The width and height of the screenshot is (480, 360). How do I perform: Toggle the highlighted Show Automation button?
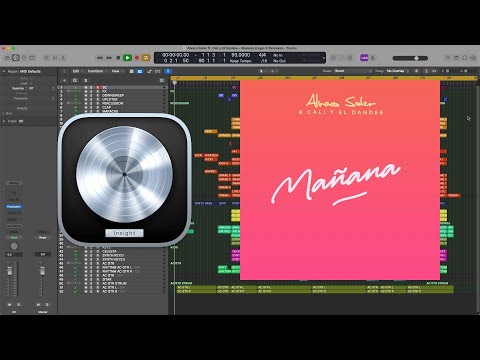click(140, 71)
